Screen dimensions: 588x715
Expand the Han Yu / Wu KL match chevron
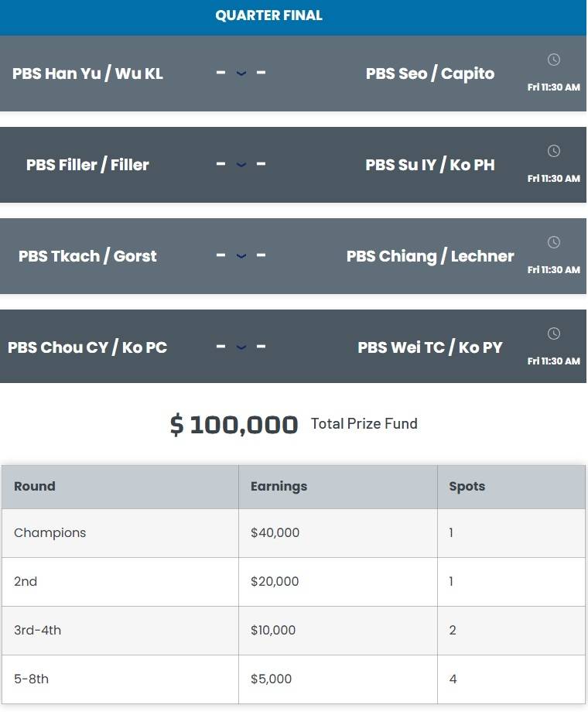(241, 74)
